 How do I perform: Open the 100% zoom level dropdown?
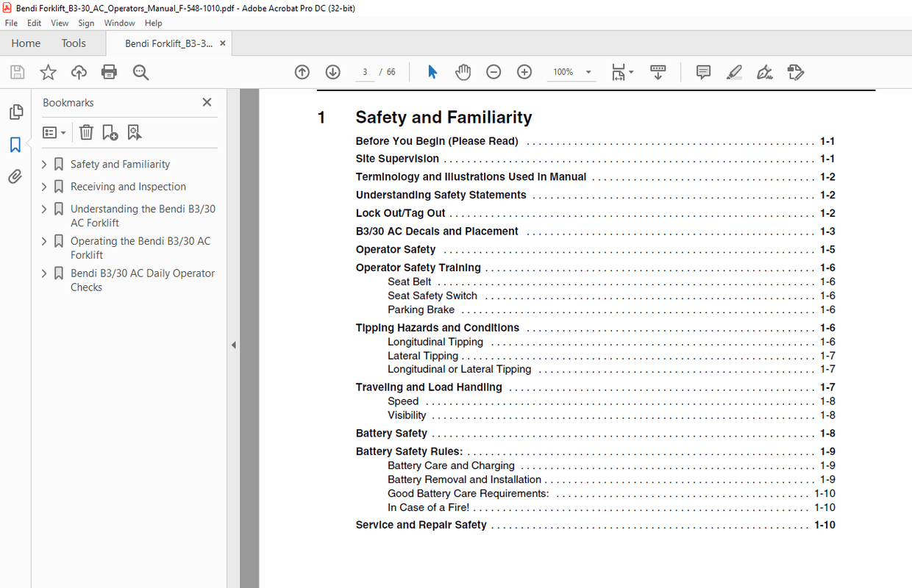(x=588, y=72)
